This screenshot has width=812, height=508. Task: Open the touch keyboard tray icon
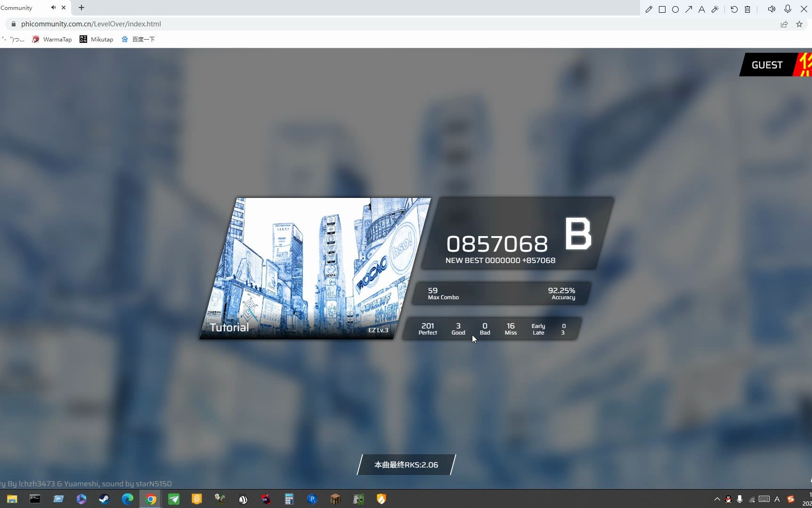(x=764, y=499)
